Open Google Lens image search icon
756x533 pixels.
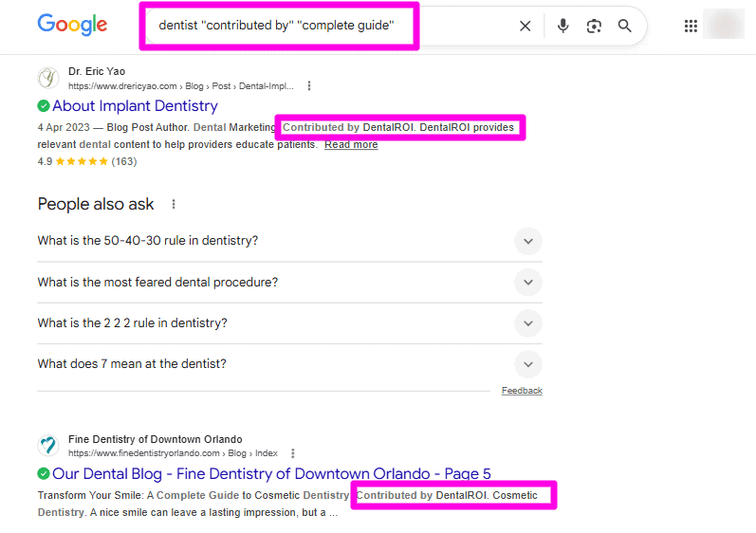click(594, 26)
